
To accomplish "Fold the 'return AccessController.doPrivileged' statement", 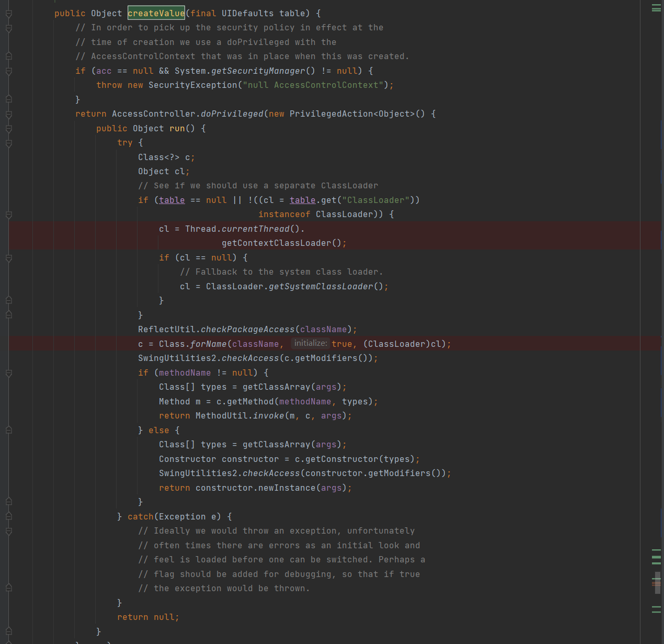I will (9, 114).
